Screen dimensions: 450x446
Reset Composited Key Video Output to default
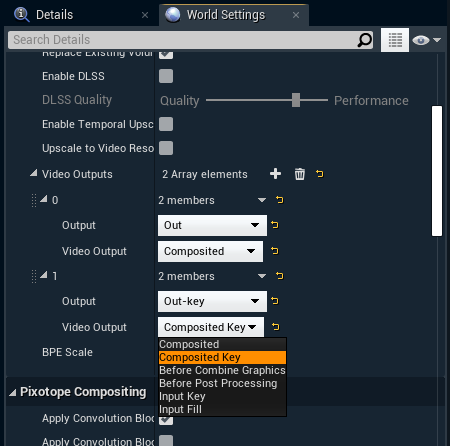pos(275,327)
